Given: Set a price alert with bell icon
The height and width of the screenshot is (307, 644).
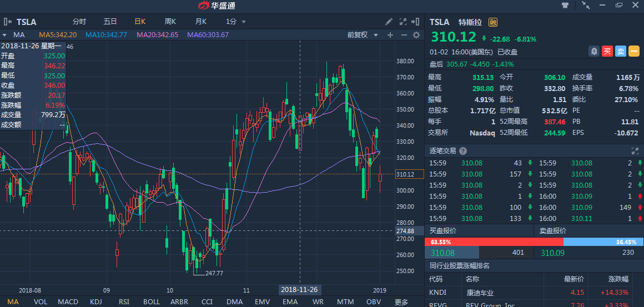Looking at the screenshot, I should [x=593, y=52].
